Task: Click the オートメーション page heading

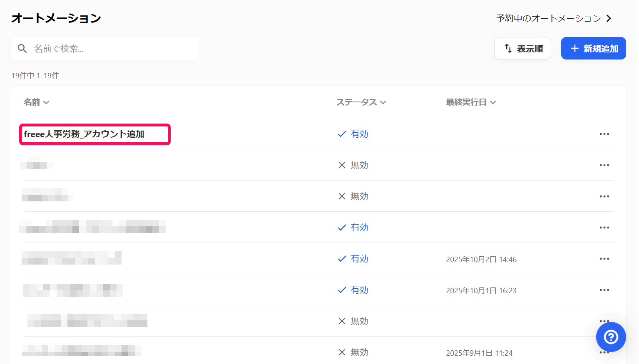Action: 56,18
